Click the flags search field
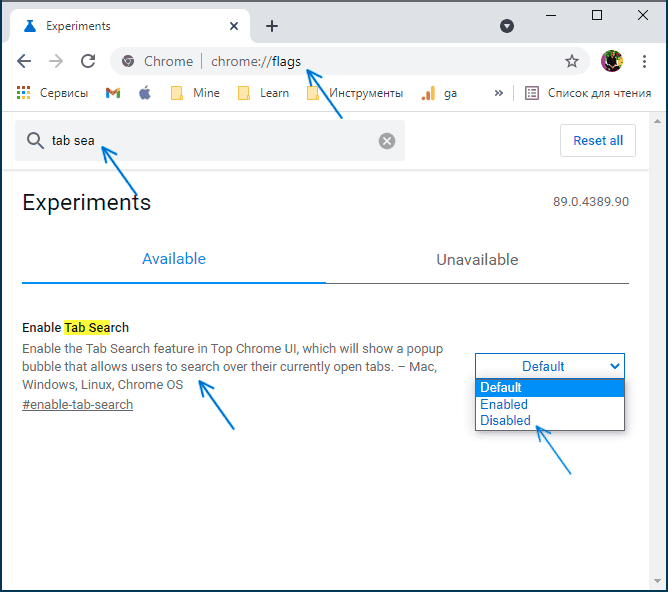The height and width of the screenshot is (592, 668). [210, 141]
